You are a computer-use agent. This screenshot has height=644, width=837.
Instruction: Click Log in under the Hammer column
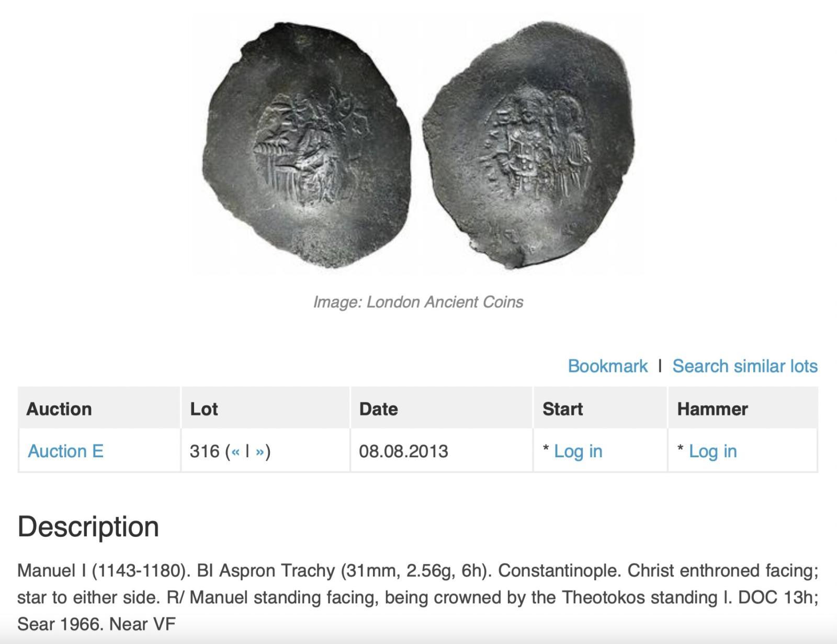[x=712, y=451]
